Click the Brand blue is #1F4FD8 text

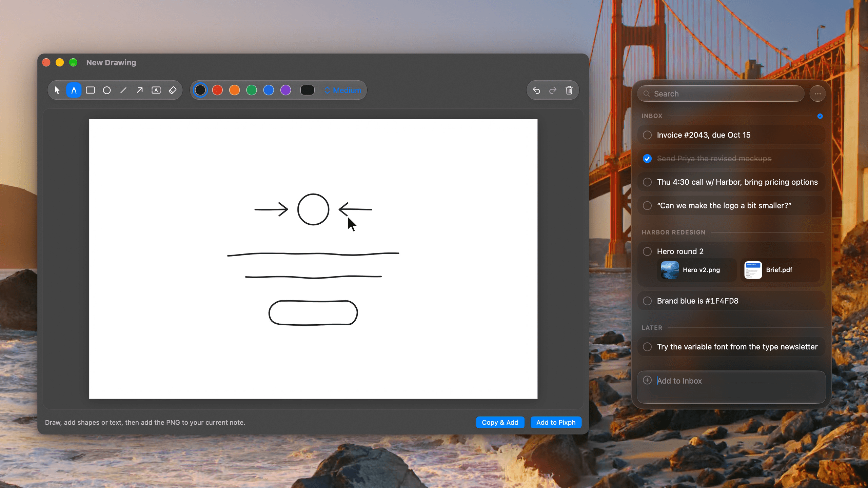click(x=697, y=301)
